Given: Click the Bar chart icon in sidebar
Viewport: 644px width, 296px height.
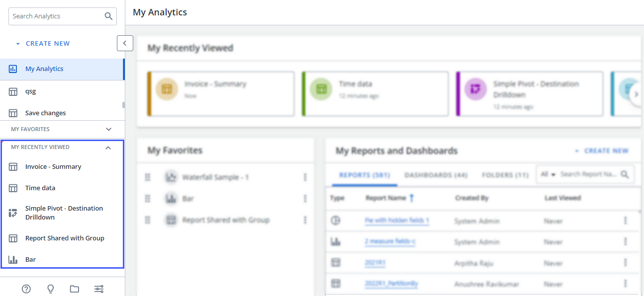Looking at the screenshot, I should pos(13,259).
